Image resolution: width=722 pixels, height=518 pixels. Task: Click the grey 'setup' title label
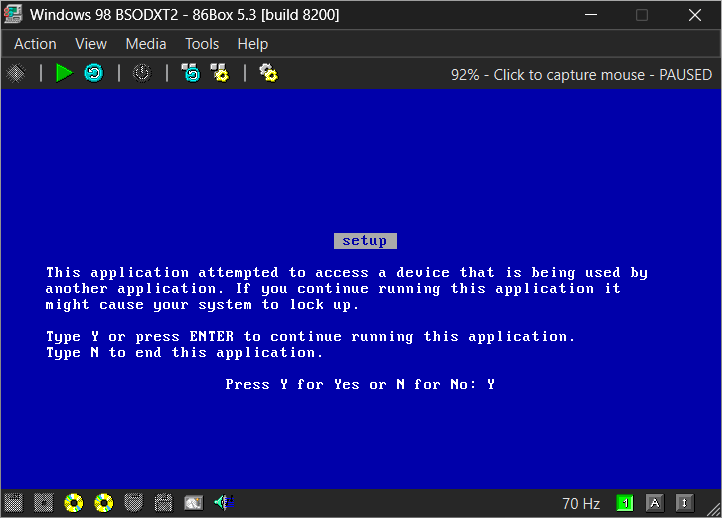365,241
